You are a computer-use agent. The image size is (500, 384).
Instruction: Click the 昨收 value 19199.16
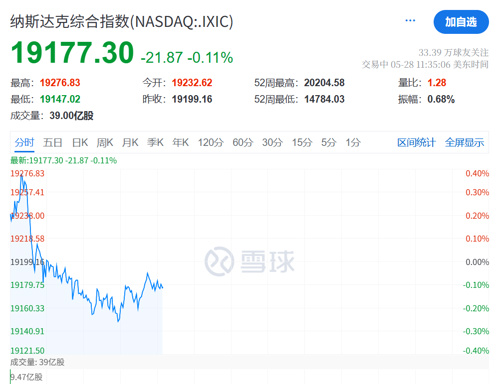(192, 99)
